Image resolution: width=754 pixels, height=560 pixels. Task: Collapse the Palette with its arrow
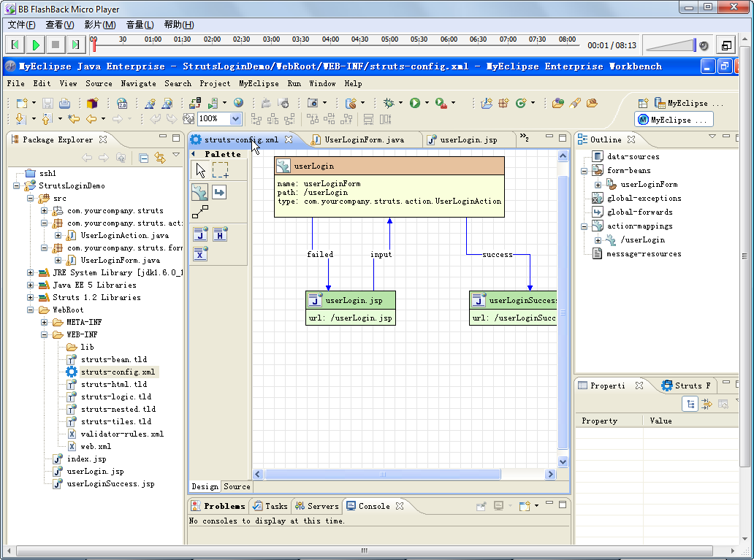(194, 154)
